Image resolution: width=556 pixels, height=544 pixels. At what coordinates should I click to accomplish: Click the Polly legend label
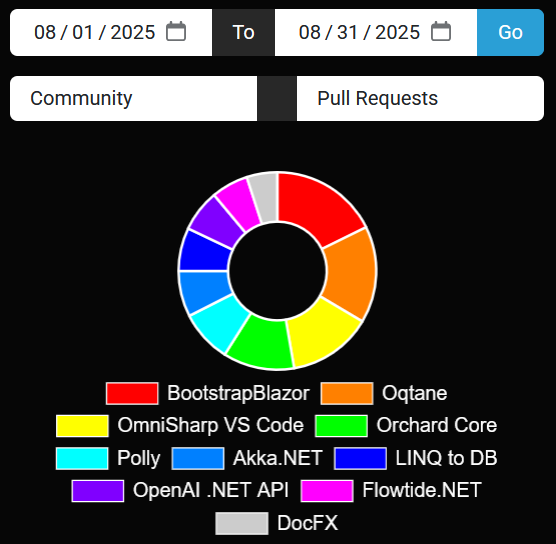(x=139, y=458)
